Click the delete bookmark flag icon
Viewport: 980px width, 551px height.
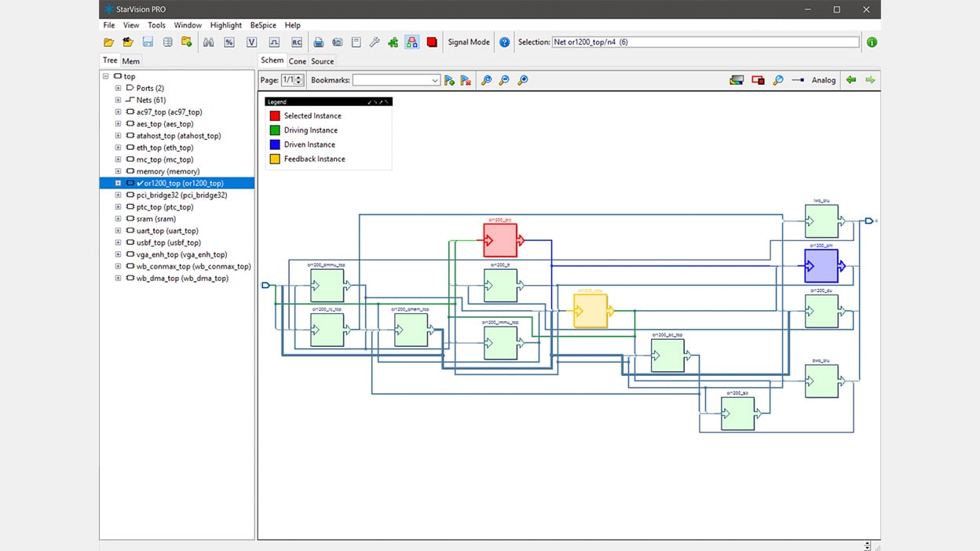(x=466, y=80)
